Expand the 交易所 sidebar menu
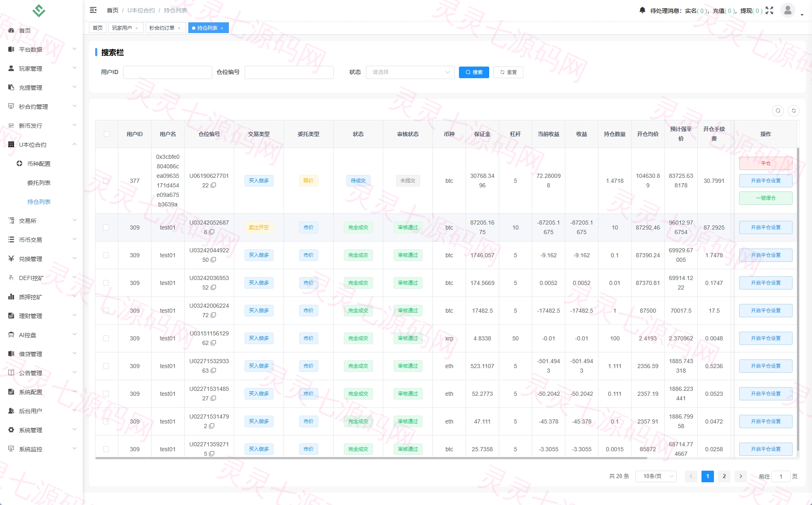This screenshot has width=812, height=505. [41, 220]
